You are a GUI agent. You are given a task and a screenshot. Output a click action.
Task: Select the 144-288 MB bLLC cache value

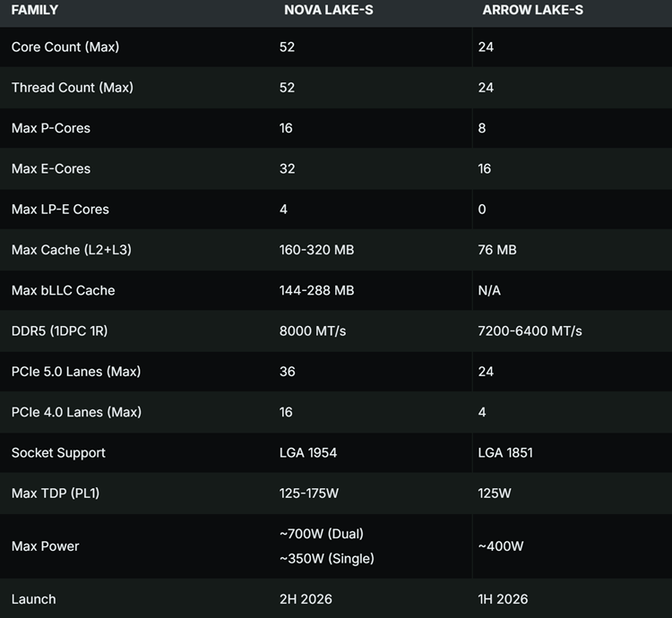click(x=316, y=290)
